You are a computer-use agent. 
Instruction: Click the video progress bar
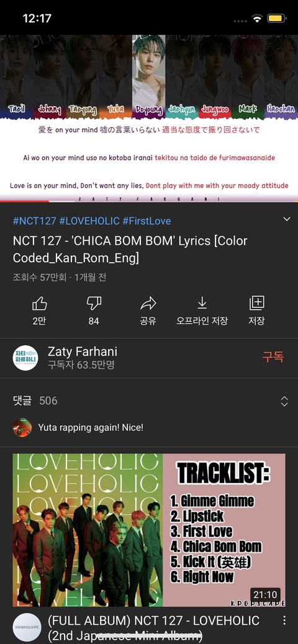[x=149, y=201]
